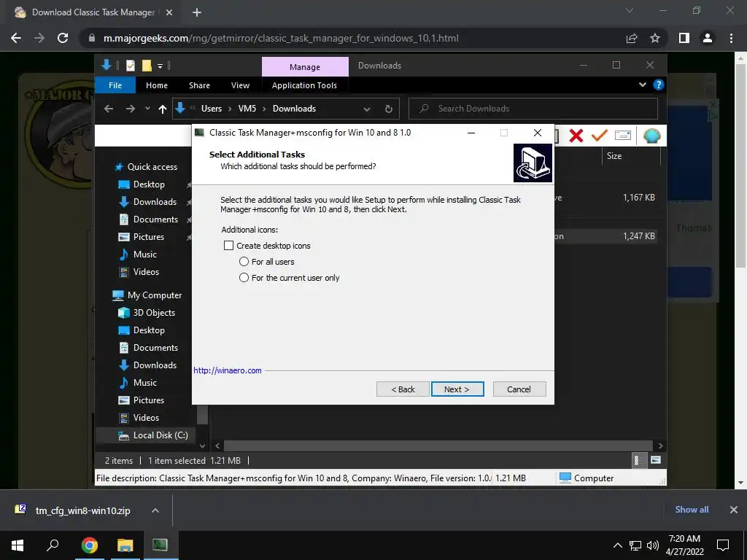Viewport: 747px width, 560px height.
Task: Click the Explorer forward navigation arrow
Action: coord(130,109)
